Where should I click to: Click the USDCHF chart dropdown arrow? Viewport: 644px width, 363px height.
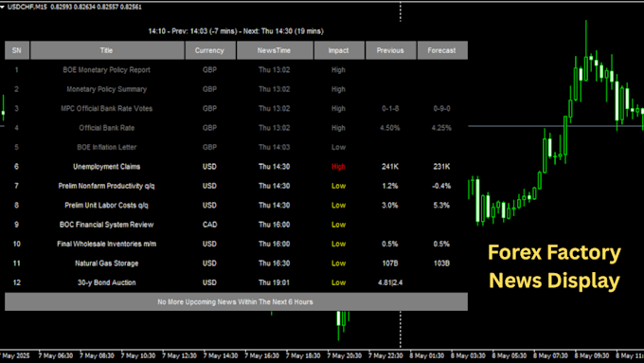tap(3, 7)
